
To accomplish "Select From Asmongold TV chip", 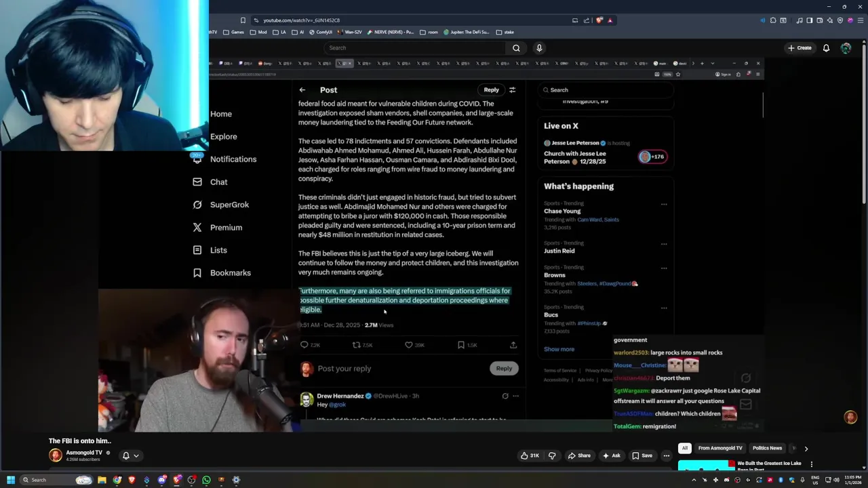I will pos(720,448).
